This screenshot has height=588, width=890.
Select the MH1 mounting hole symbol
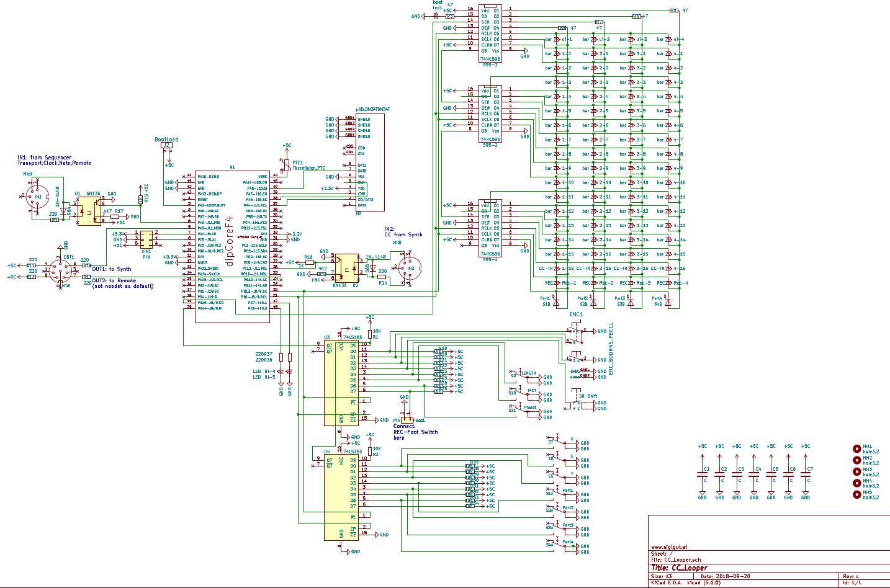pos(857,448)
